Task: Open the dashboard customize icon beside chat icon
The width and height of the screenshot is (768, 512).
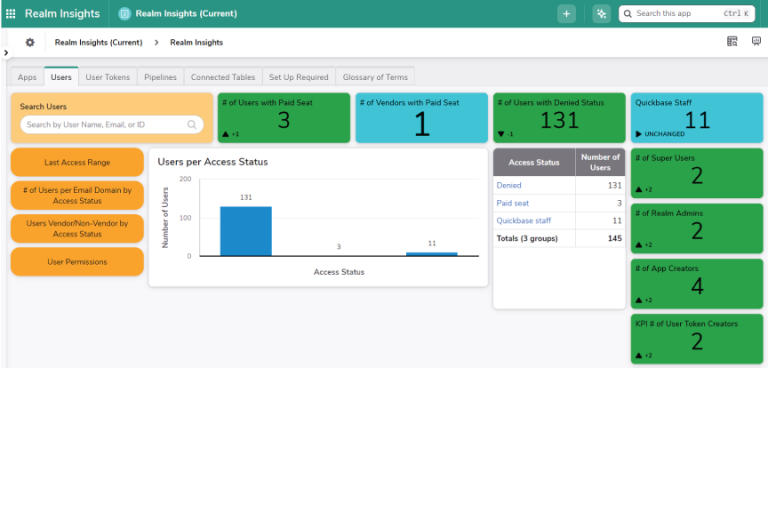Action: pyautogui.click(x=732, y=42)
